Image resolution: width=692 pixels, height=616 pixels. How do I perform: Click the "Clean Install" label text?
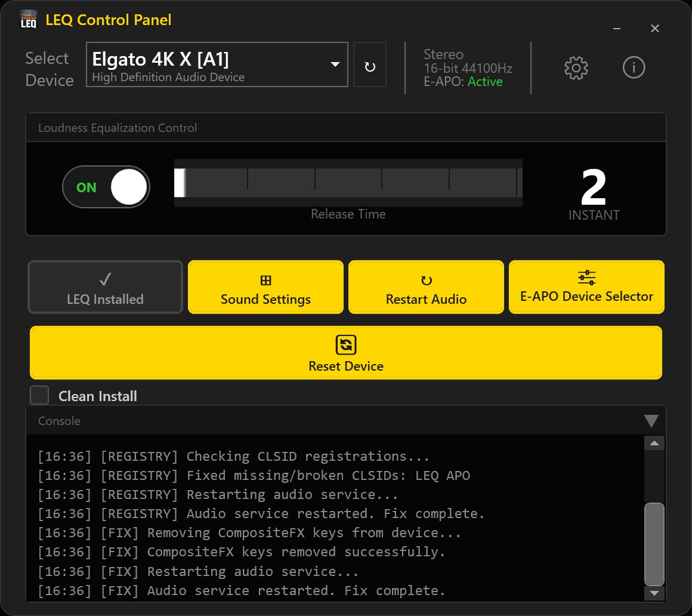pyautogui.click(x=97, y=396)
